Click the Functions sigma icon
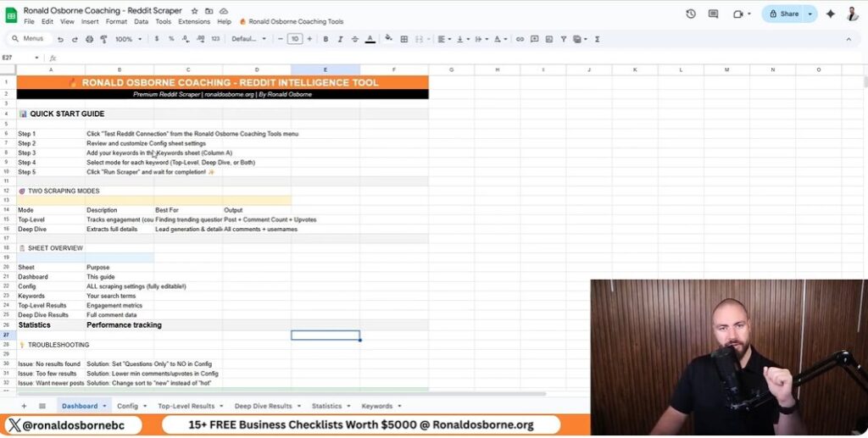 click(597, 39)
